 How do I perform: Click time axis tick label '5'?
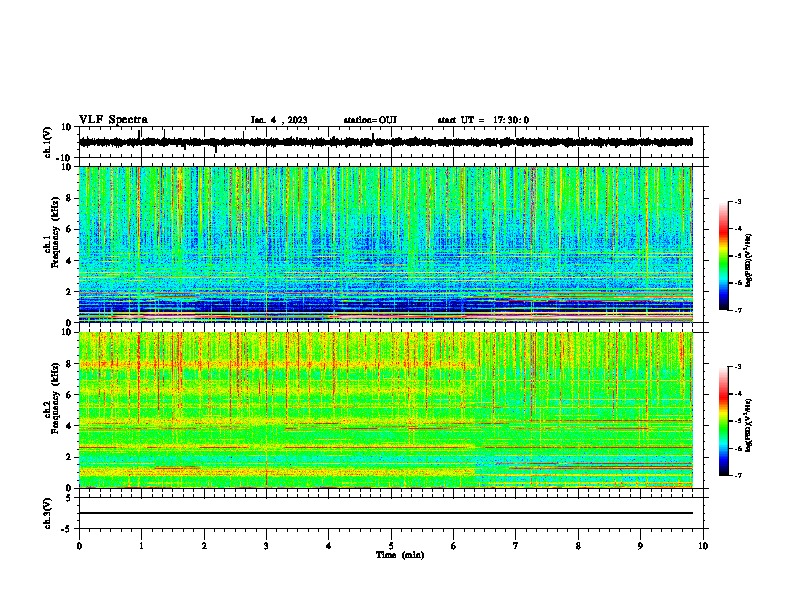pyautogui.click(x=391, y=546)
